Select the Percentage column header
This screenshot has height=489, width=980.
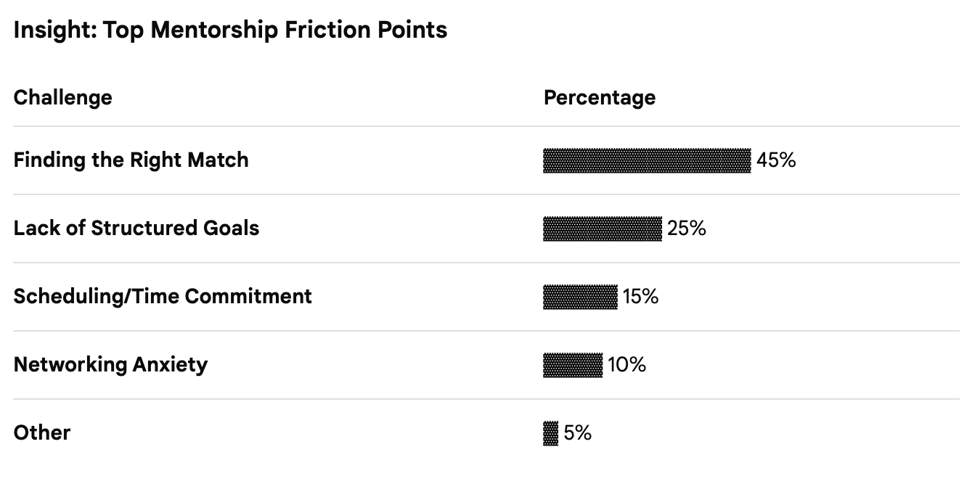[599, 97]
